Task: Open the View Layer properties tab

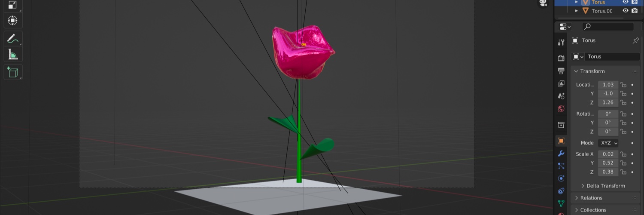Action: [x=561, y=83]
